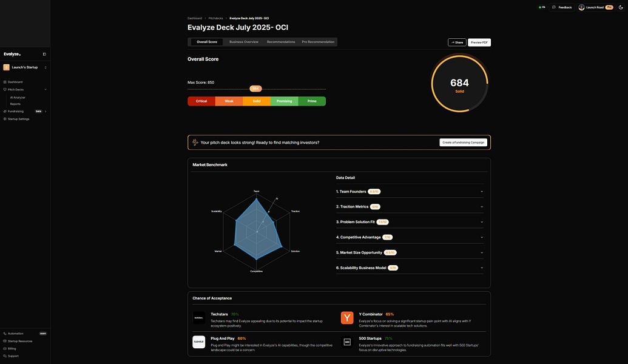Click the 500 Startups logo

tap(347, 342)
